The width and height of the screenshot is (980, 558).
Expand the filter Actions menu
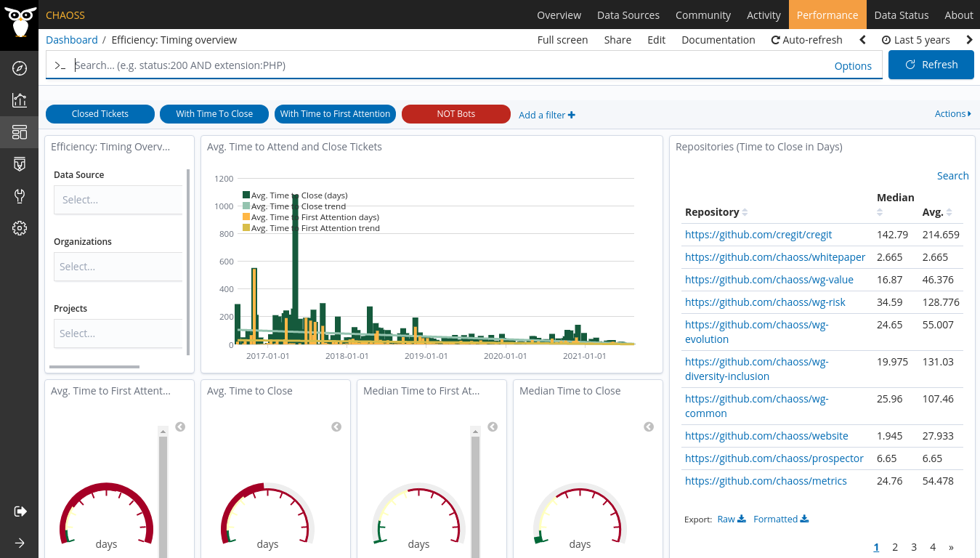click(x=953, y=114)
